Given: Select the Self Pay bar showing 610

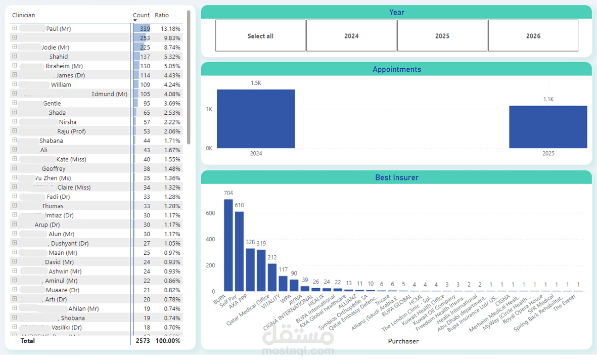Looking at the screenshot, I should [239, 251].
